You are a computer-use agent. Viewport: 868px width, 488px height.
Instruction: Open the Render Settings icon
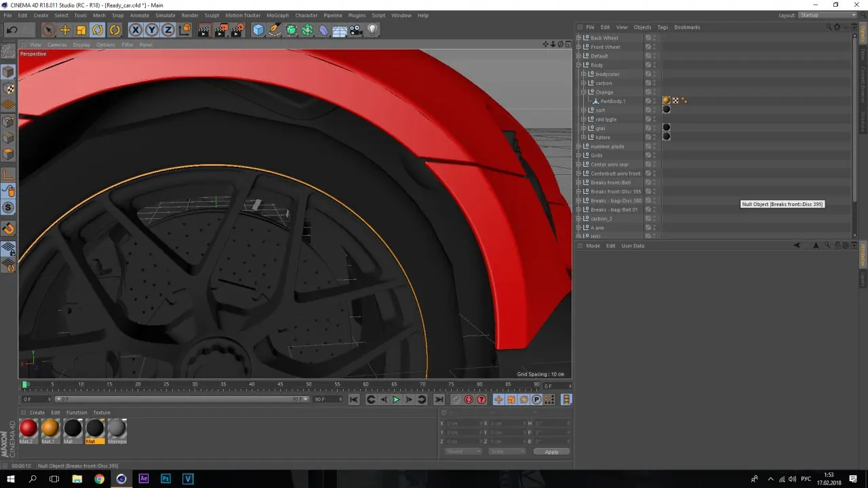pyautogui.click(x=237, y=30)
